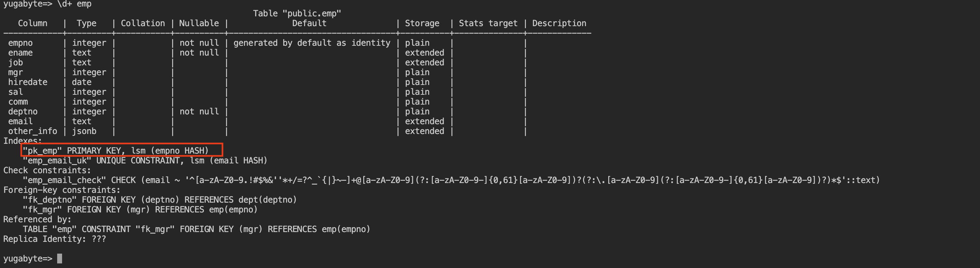Click the empno row name

click(x=21, y=43)
